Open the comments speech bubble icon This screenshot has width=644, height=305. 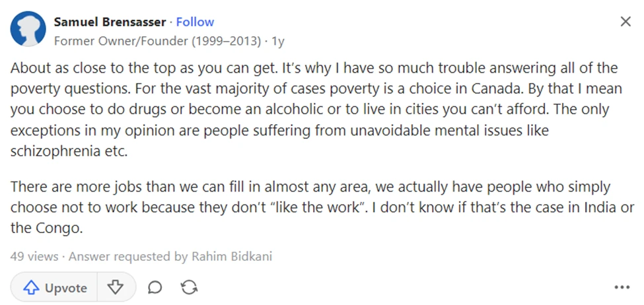(155, 287)
